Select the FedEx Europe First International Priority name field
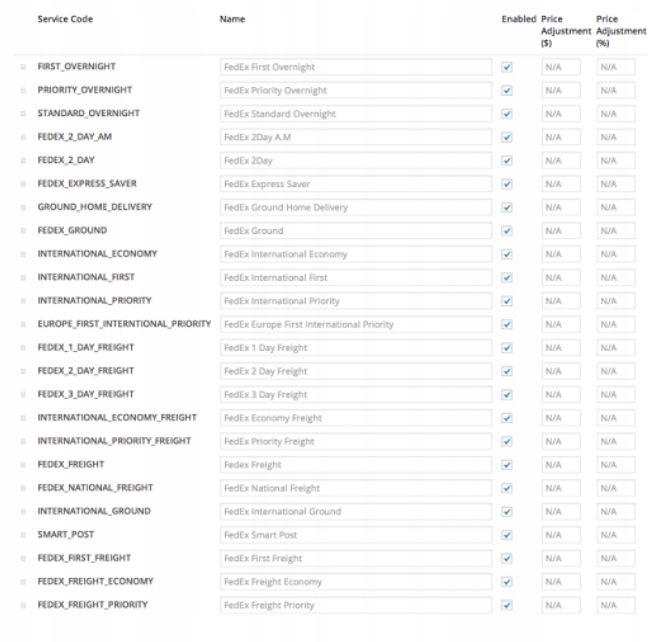 355,324
